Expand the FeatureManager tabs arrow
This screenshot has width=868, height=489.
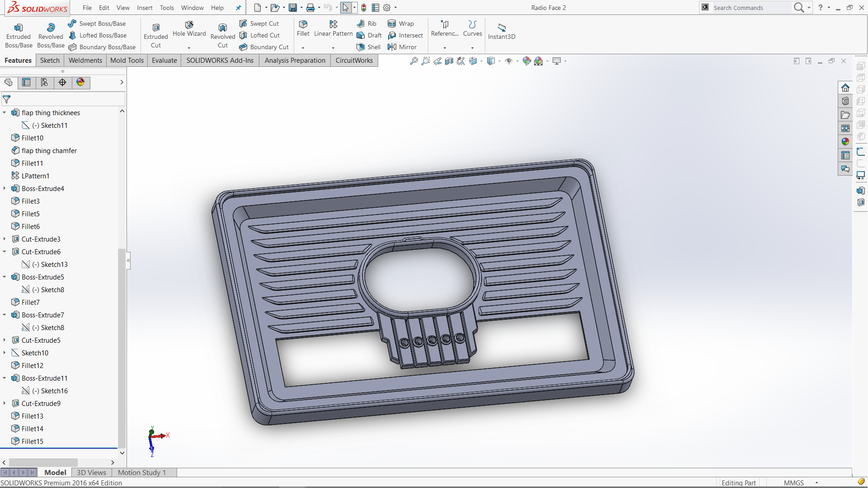[x=122, y=82]
